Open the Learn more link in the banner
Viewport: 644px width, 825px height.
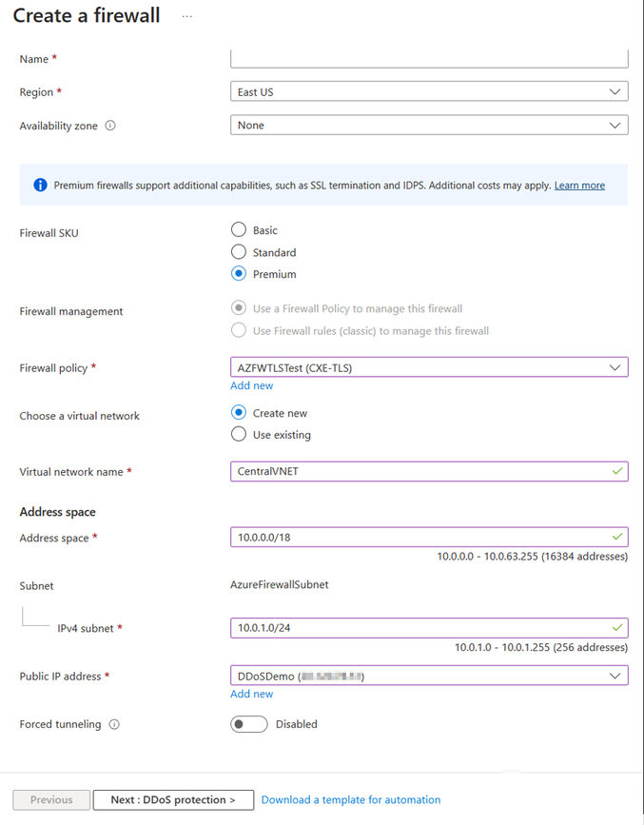(x=578, y=185)
